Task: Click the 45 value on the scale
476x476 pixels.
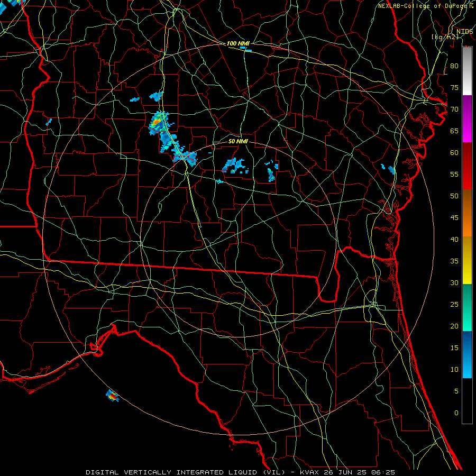Action: point(454,218)
